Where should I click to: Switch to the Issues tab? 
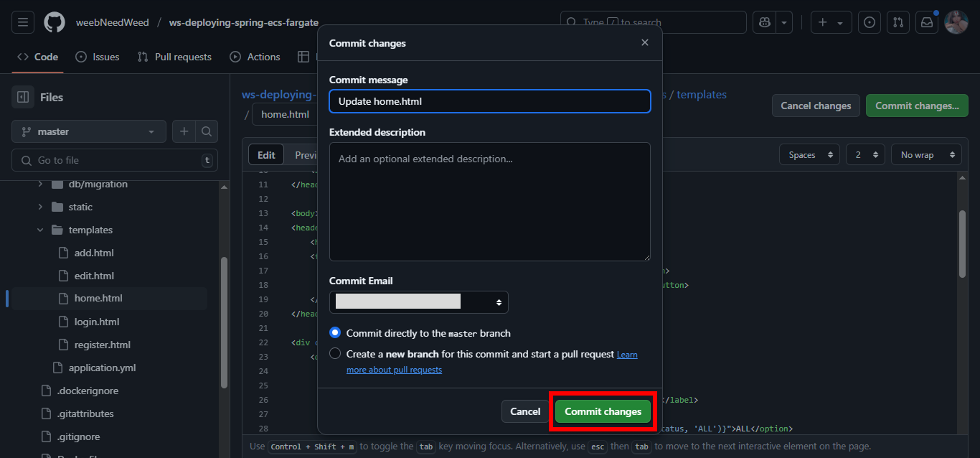pos(98,57)
